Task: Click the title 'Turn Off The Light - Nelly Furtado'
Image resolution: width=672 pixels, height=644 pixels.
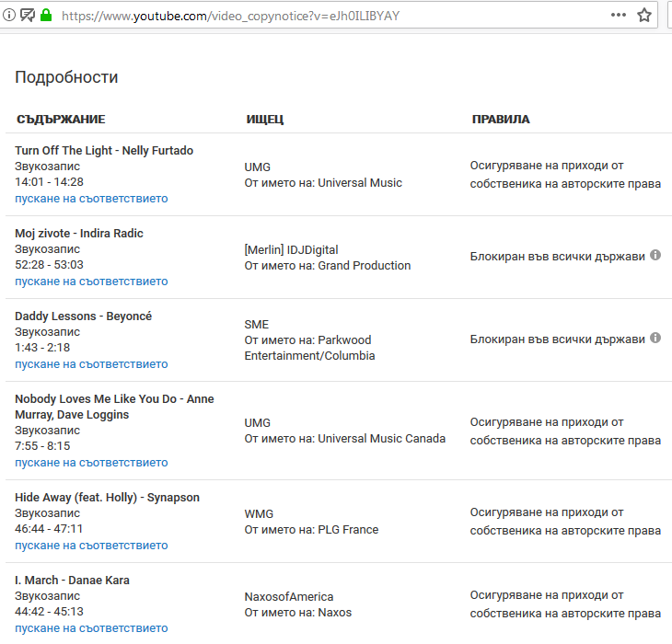Action: [x=104, y=150]
